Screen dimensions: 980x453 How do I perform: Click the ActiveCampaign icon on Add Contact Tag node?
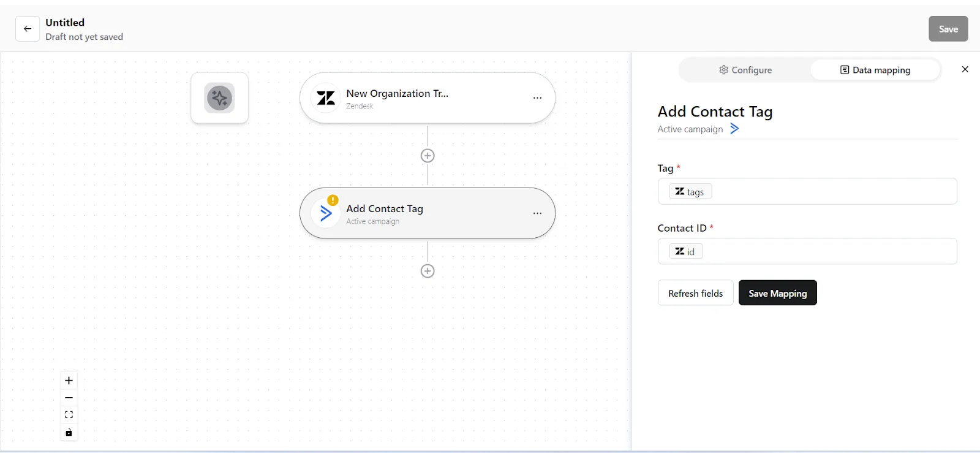(326, 213)
